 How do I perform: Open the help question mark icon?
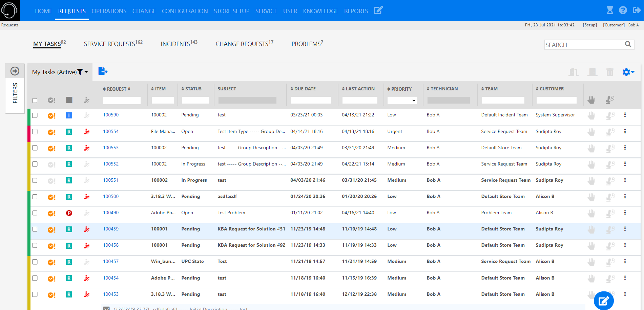[x=623, y=10]
